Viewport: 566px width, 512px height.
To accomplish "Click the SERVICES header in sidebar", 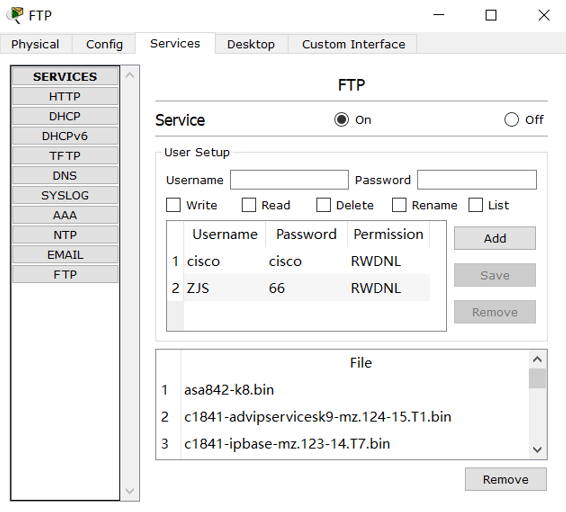I will point(65,77).
